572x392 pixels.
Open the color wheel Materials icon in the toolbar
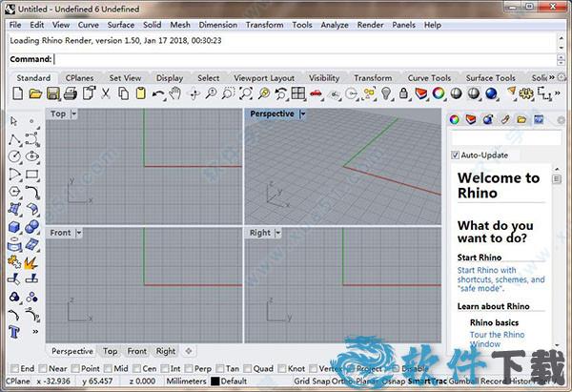click(x=439, y=93)
